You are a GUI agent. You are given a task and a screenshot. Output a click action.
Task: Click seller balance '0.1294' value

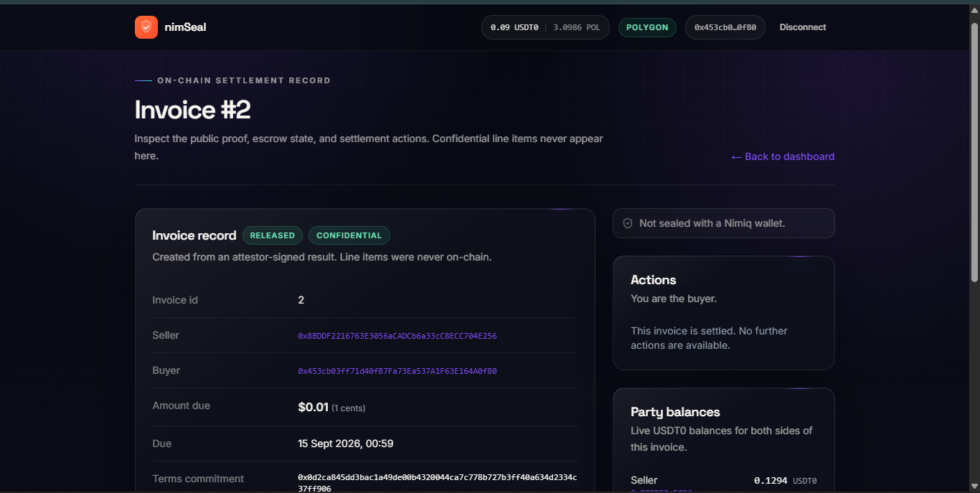(771, 481)
